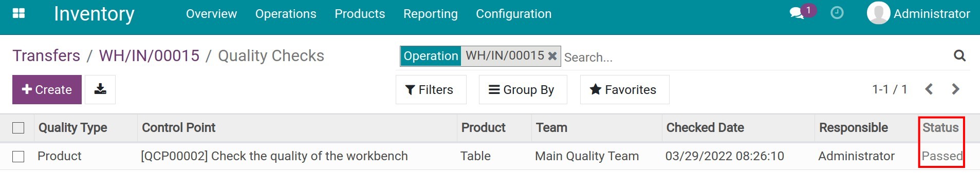Open the Overview menu

pos(211,14)
